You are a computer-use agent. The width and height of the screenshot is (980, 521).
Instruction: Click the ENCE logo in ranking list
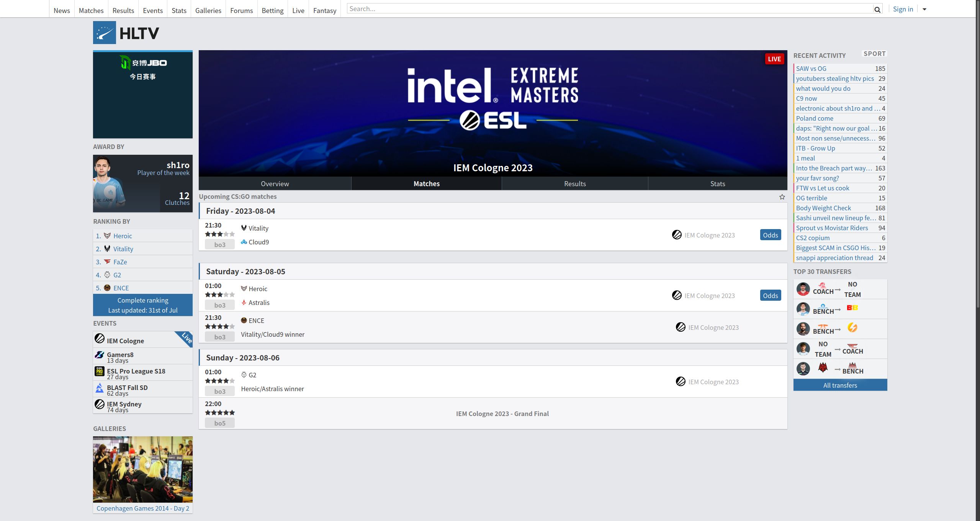[x=107, y=288]
